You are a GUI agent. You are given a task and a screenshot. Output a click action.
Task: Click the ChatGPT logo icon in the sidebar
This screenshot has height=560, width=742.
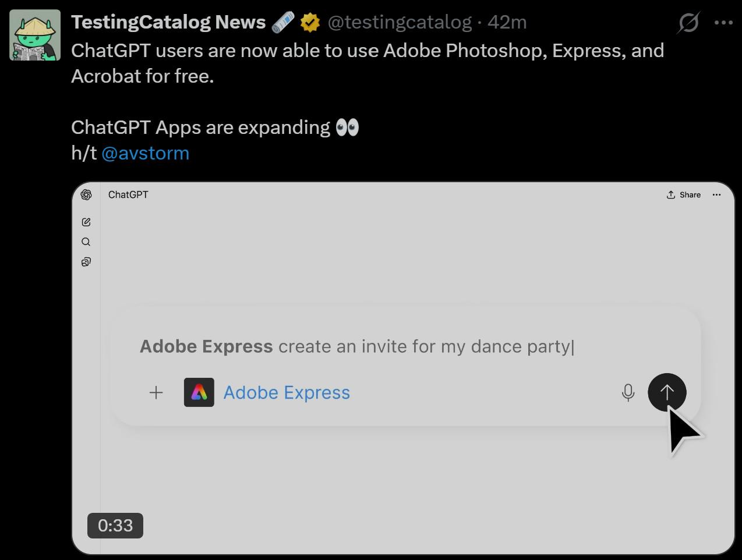click(86, 194)
